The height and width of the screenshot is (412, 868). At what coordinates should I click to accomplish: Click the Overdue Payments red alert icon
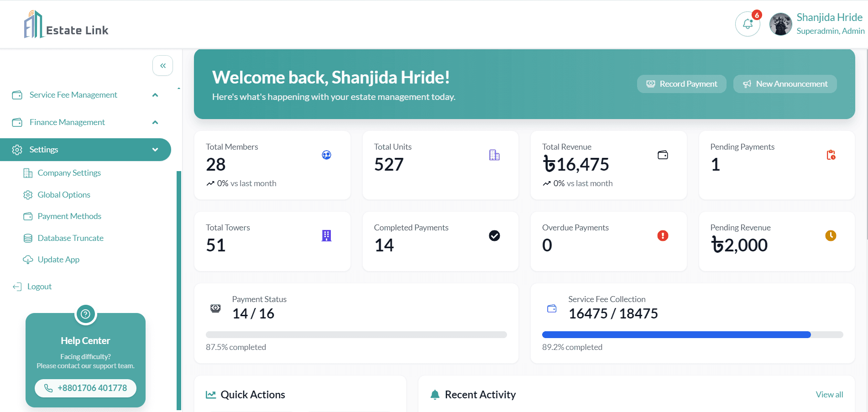[x=663, y=236]
